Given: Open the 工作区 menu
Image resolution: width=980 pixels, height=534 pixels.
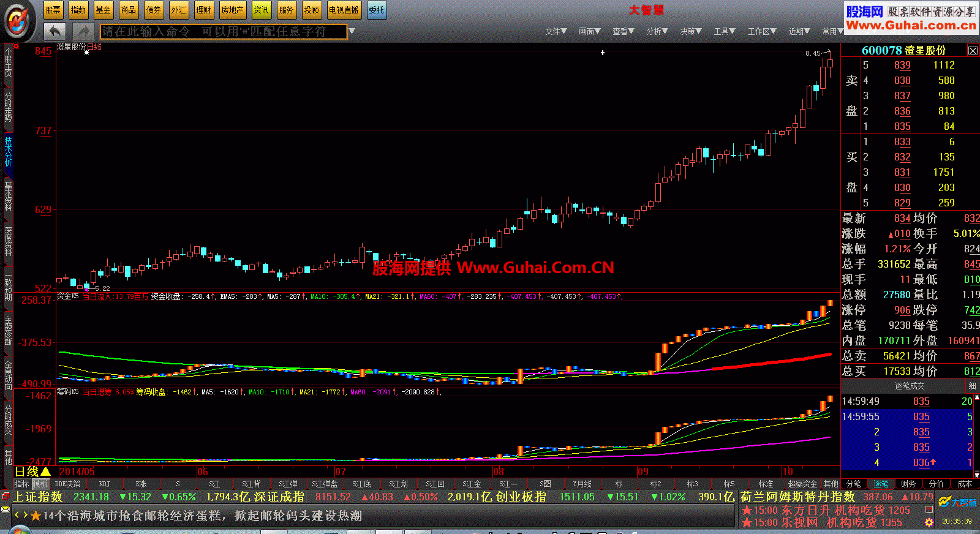Looking at the screenshot, I should pyautogui.click(x=762, y=31).
